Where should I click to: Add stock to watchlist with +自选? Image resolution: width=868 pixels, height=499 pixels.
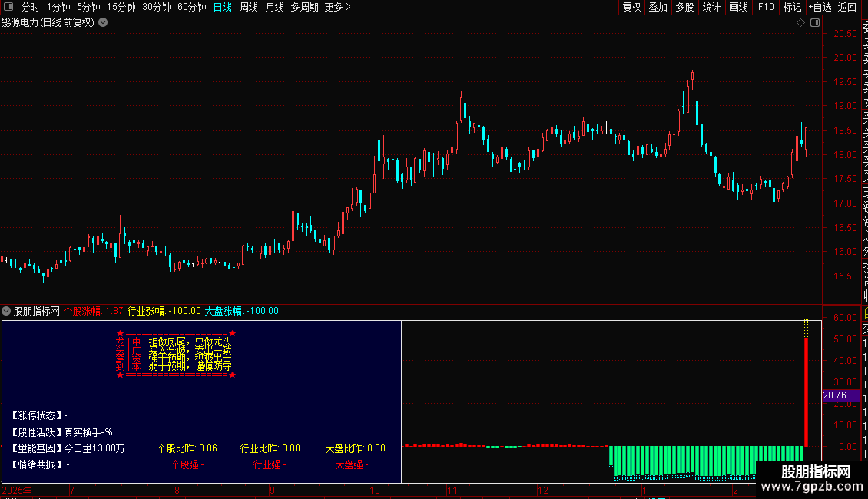820,7
